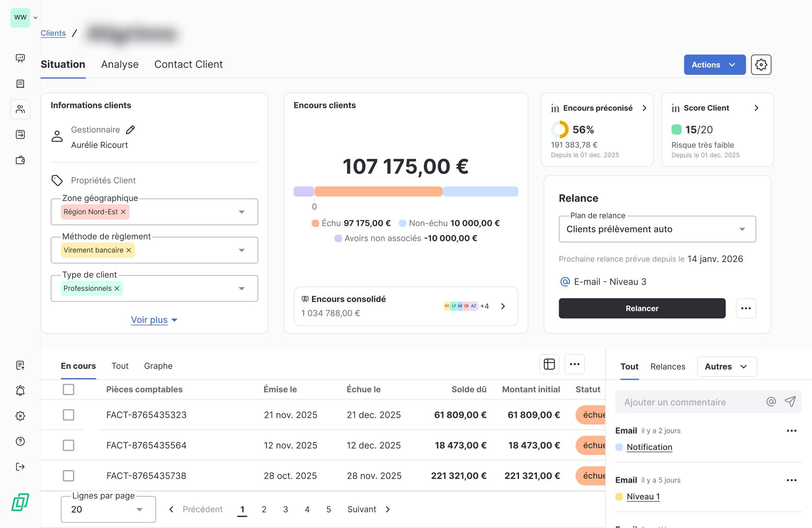The width and height of the screenshot is (812, 528).
Task: Open the Graphe tab
Action: 158,366
